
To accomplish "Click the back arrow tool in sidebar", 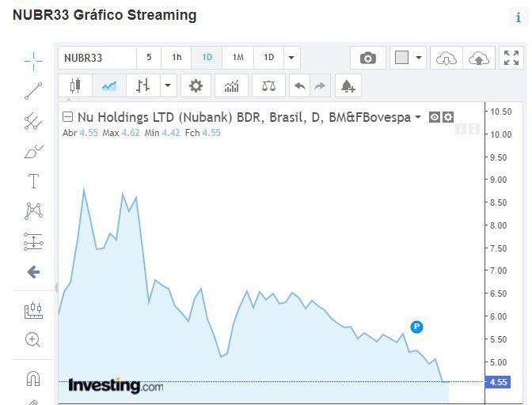I will [33, 272].
